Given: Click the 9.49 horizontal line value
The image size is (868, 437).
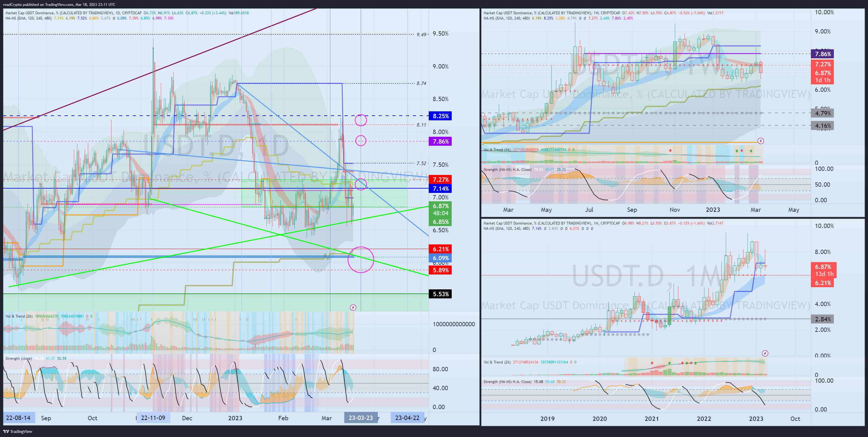Looking at the screenshot, I should (421, 34).
